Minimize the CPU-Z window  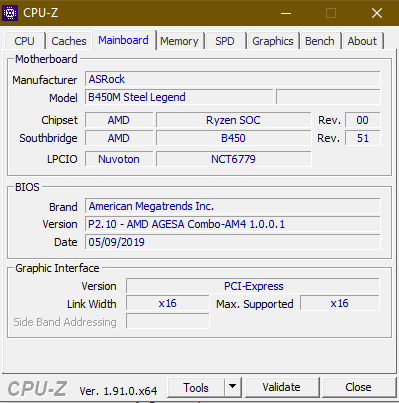[286, 13]
